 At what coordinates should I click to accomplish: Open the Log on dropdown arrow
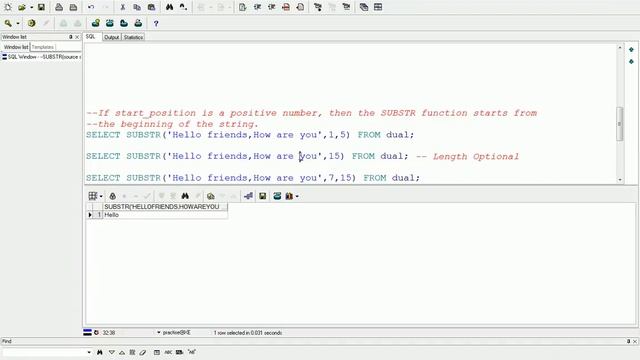(18, 24)
